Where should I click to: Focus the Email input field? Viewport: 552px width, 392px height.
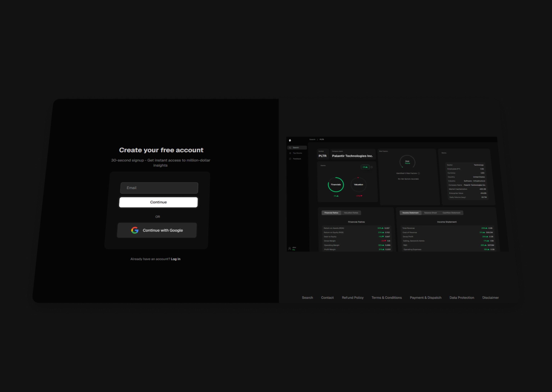pyautogui.click(x=159, y=188)
